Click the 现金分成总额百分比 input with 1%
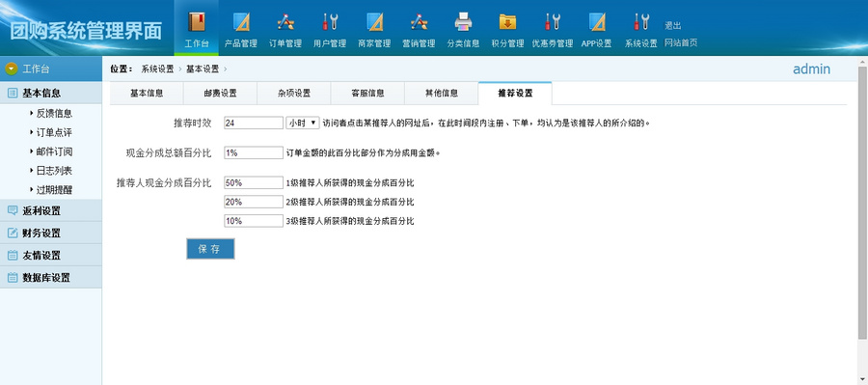Image resolution: width=868 pixels, height=385 pixels. [254, 152]
